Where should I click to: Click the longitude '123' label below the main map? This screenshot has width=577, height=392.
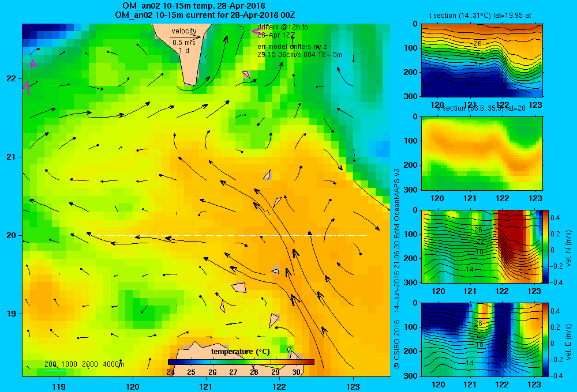(353, 386)
